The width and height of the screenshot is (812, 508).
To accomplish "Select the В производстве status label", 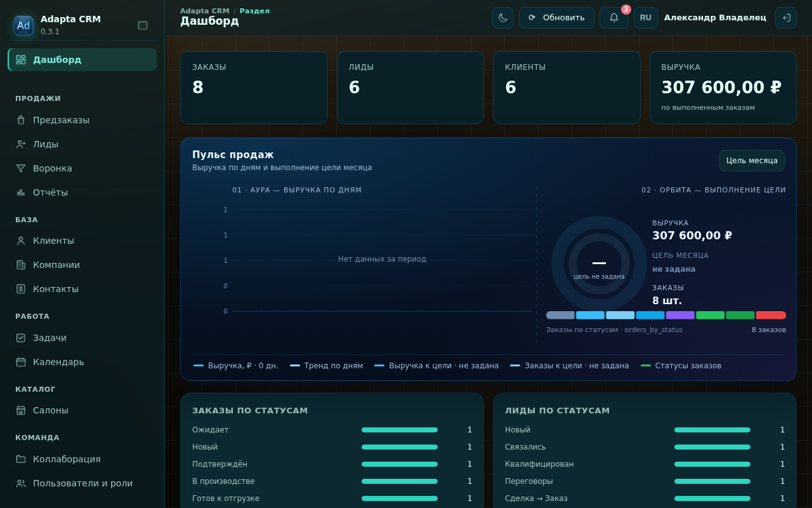I will (x=223, y=481).
